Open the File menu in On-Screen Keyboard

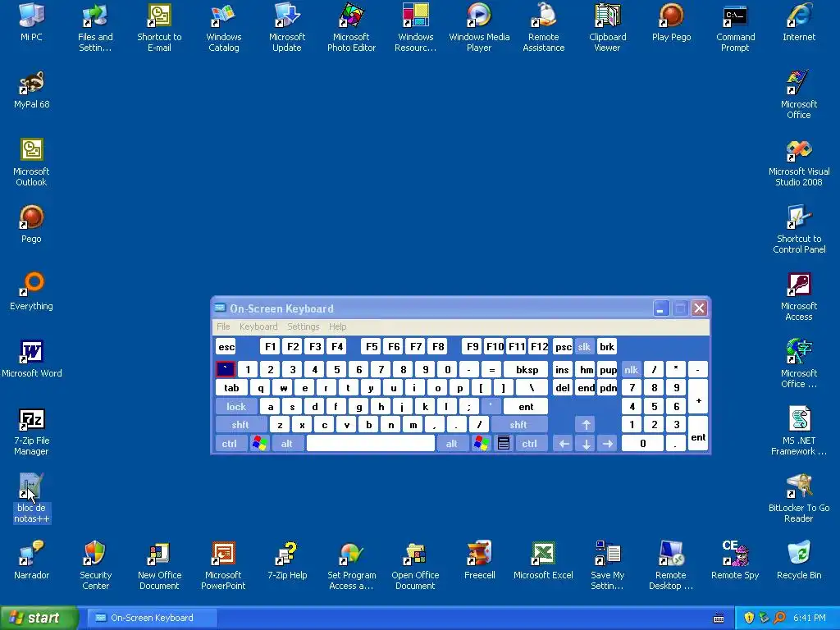pos(223,326)
